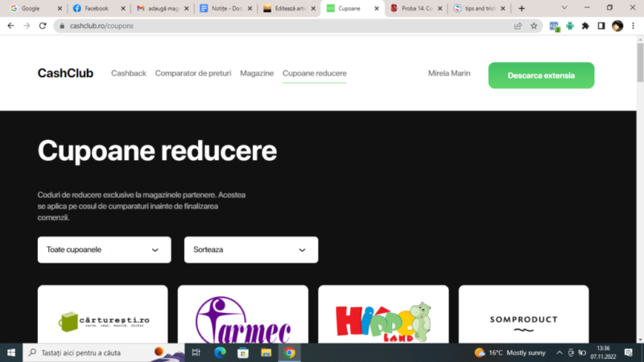This screenshot has height=362, width=644.
Task: Click the Chrome icon in the taskbar
Action: click(289, 352)
